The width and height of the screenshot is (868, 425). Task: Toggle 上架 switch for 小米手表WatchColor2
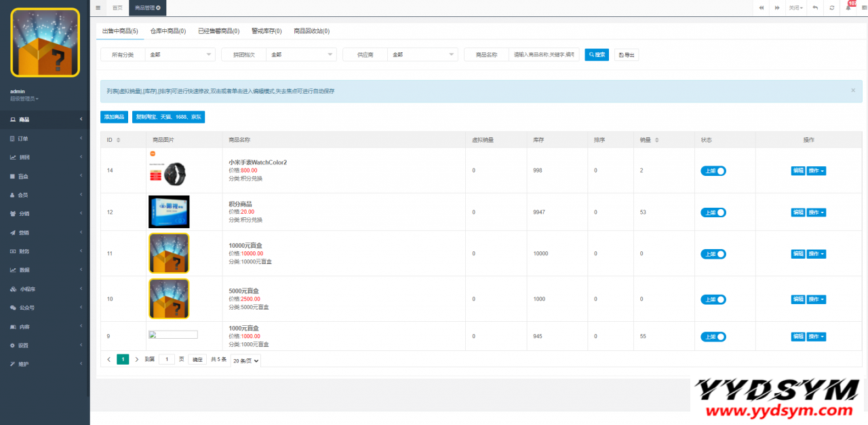pos(713,171)
